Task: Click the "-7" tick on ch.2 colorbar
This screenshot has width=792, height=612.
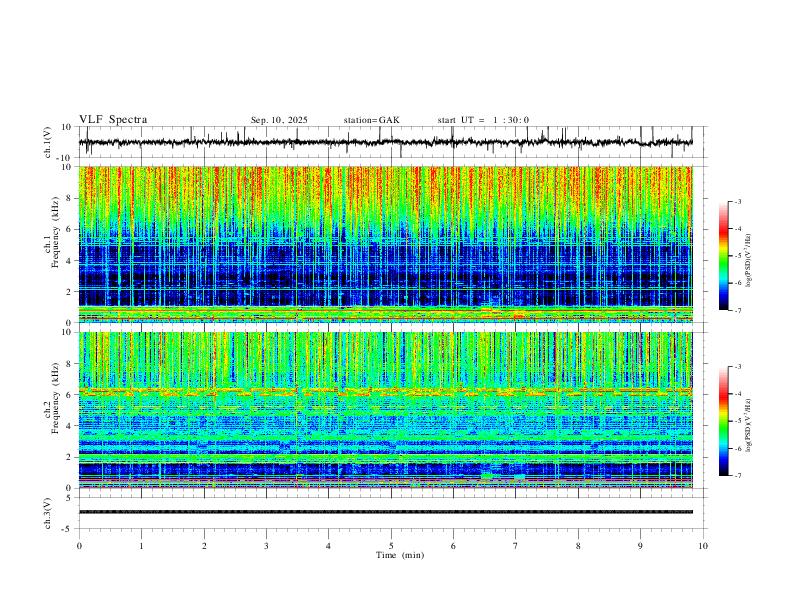Action: click(x=738, y=476)
